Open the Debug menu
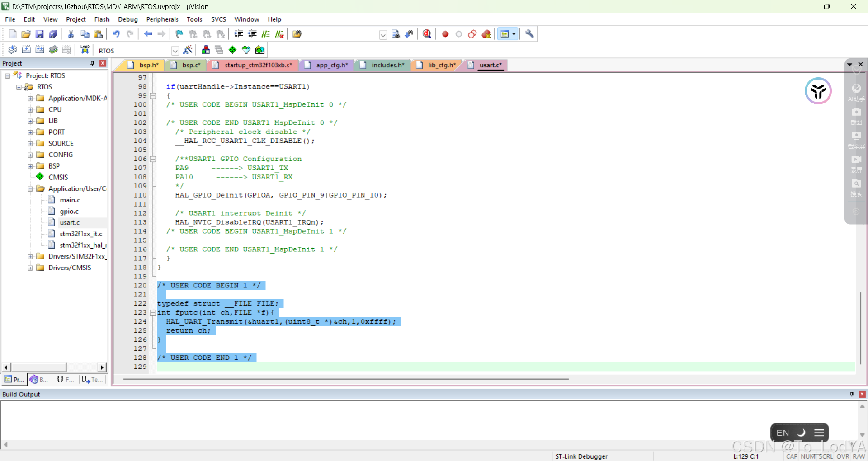This screenshot has width=868, height=461. 128,19
